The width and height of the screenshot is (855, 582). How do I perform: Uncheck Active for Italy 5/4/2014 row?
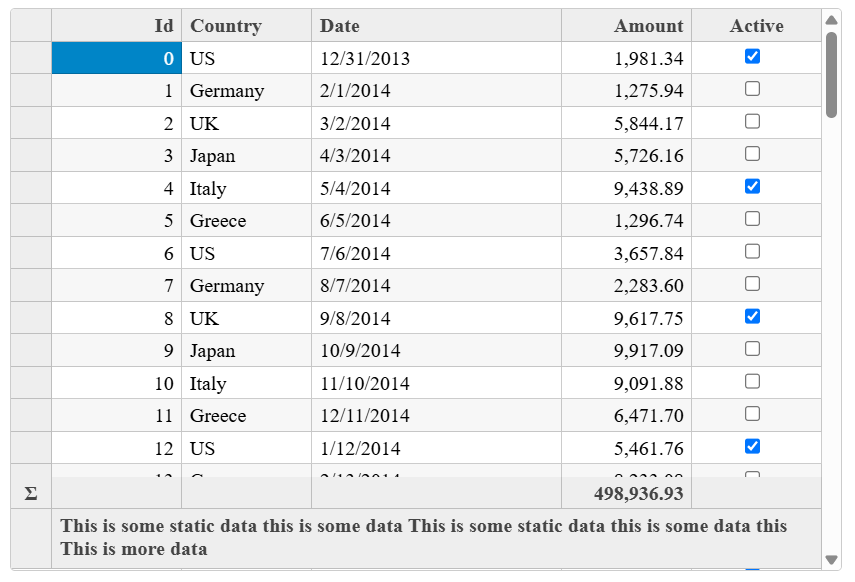click(x=752, y=187)
